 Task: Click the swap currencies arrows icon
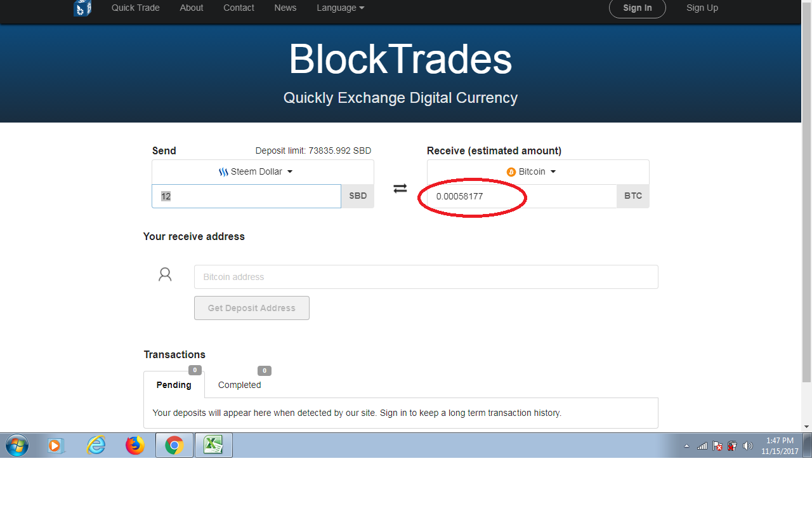(400, 189)
